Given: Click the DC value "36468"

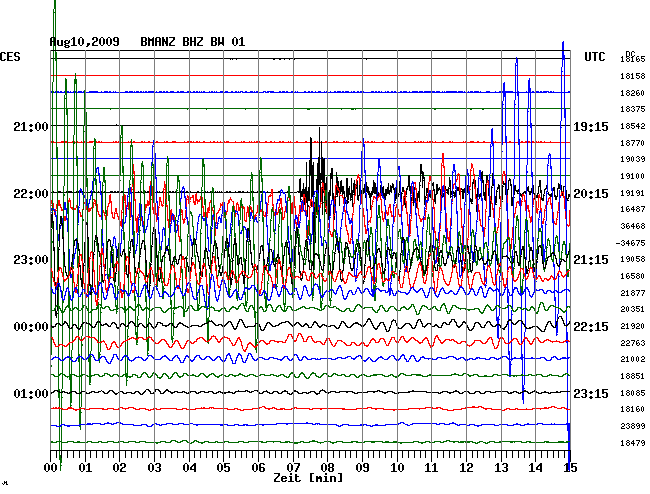Looking at the screenshot, I should [x=633, y=226].
